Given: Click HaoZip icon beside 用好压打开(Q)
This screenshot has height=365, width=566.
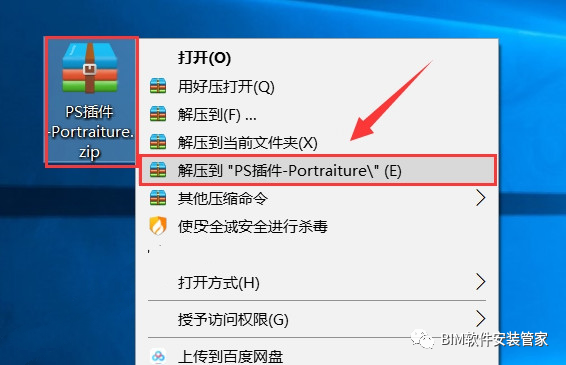Looking at the screenshot, I should click(x=158, y=86).
